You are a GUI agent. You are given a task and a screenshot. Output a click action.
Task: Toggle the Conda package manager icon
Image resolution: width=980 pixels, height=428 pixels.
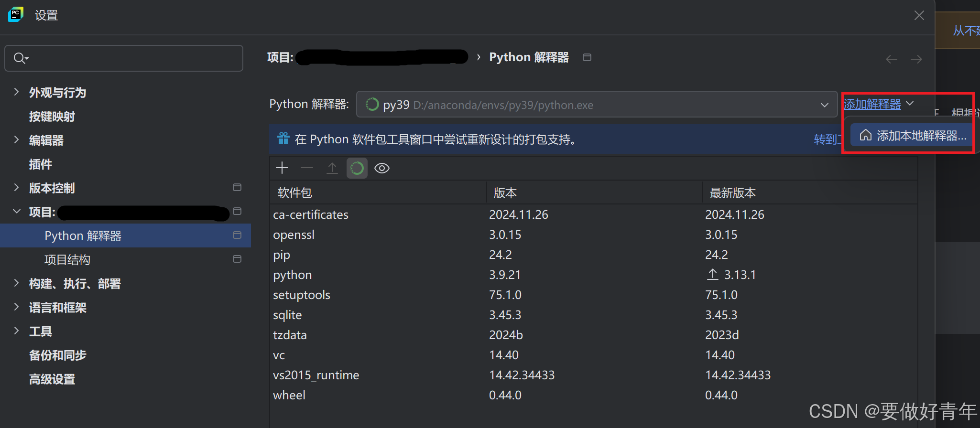357,168
